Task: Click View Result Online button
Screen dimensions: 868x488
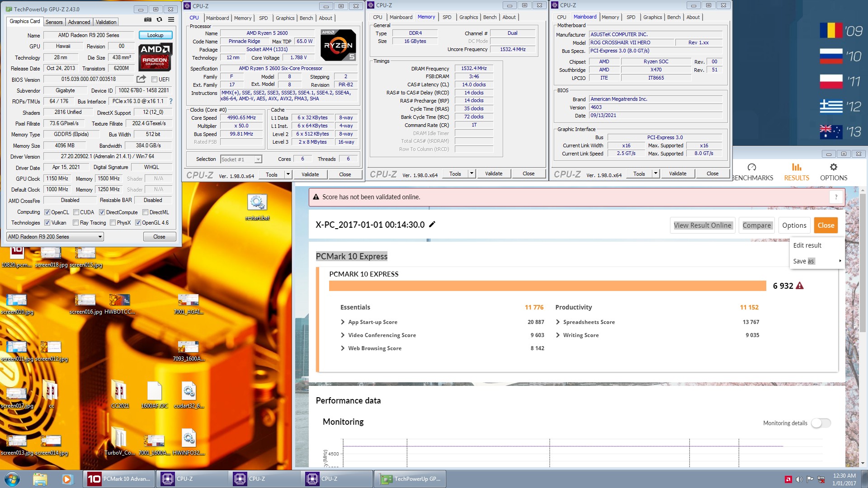Action: (x=702, y=225)
